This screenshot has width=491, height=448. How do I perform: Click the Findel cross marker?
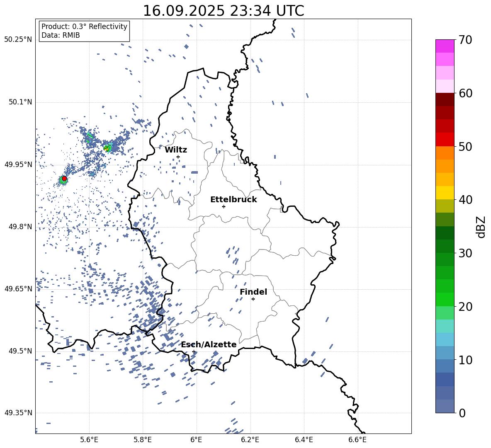point(253,299)
